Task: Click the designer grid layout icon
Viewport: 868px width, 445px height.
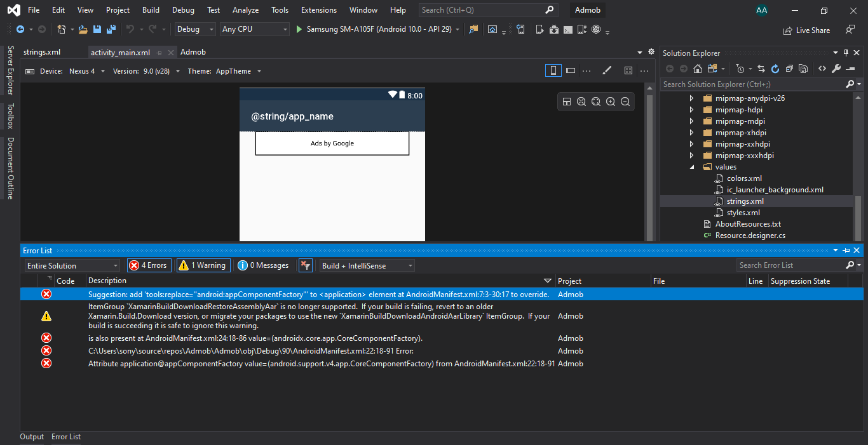Action: 628,70
